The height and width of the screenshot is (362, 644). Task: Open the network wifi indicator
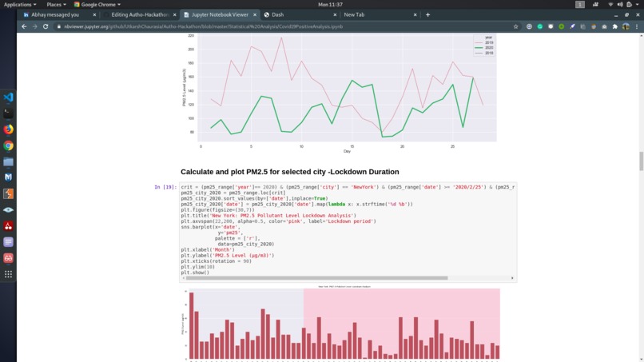pyautogui.click(x=610, y=5)
